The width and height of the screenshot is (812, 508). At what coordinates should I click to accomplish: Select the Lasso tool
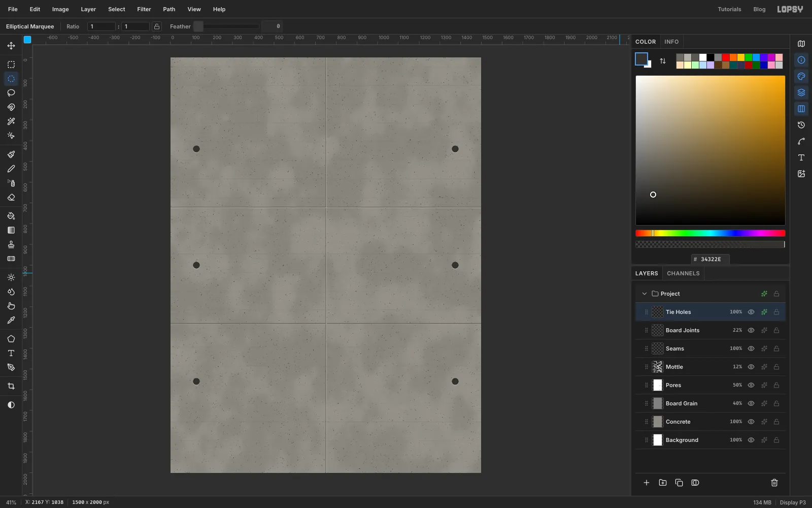point(11,93)
